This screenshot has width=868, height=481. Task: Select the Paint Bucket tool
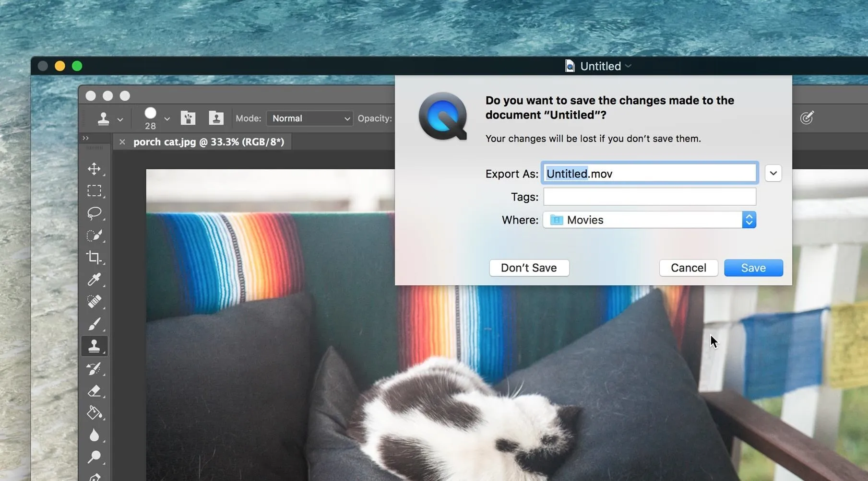pos(94,413)
